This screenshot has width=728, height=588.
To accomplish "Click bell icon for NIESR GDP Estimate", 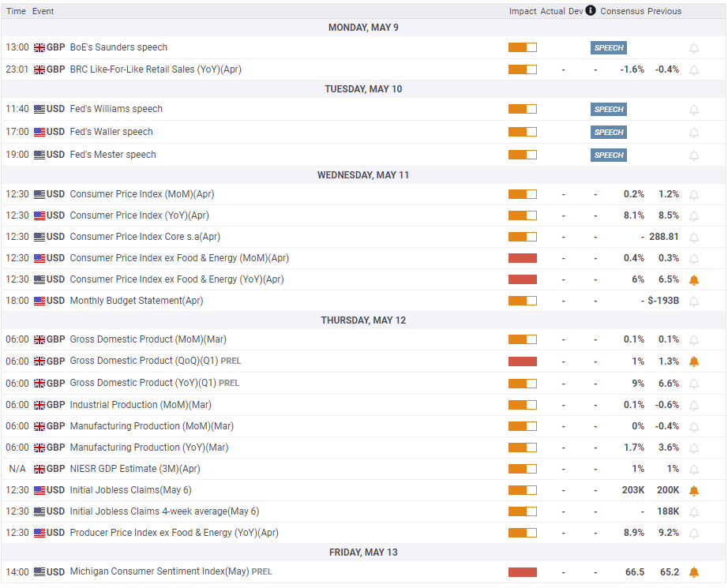I will pyautogui.click(x=693, y=470).
